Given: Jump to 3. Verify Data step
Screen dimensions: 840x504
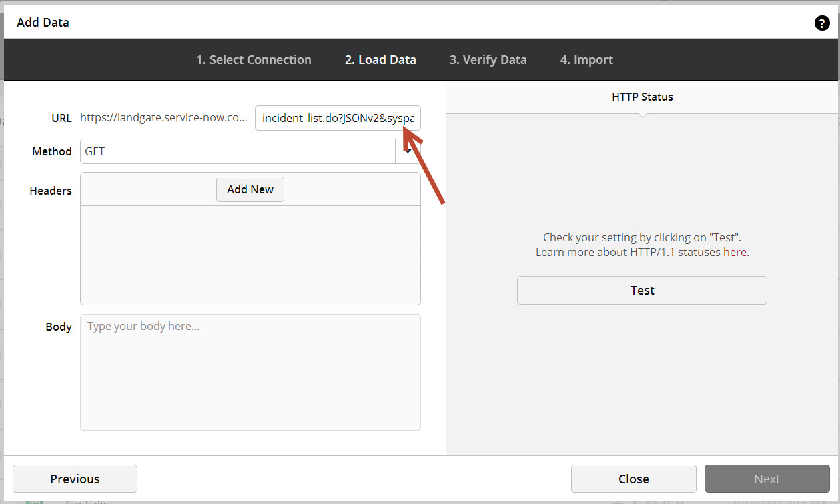Looking at the screenshot, I should [x=488, y=60].
